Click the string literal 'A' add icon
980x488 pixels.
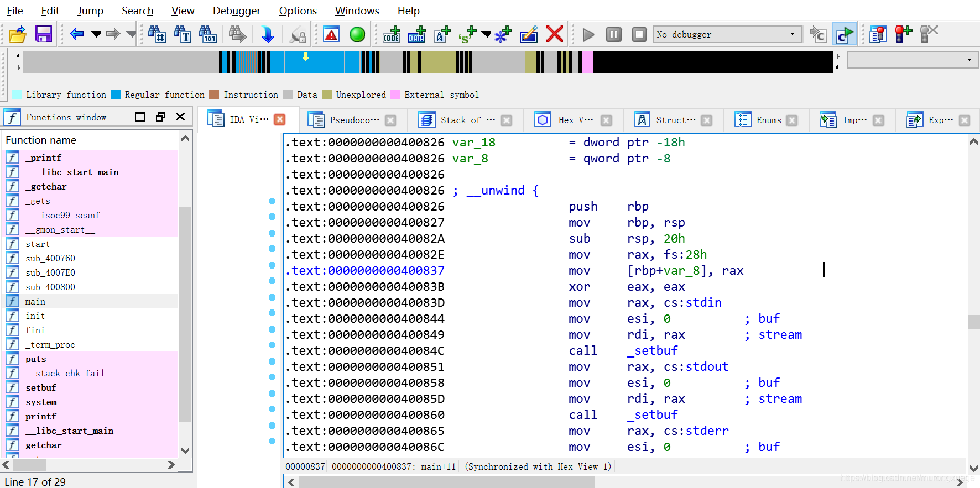442,34
